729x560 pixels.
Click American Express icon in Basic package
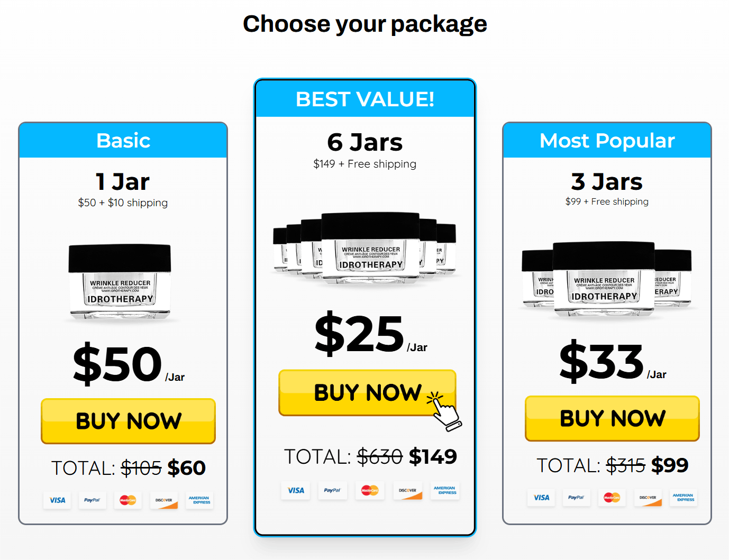point(199,500)
